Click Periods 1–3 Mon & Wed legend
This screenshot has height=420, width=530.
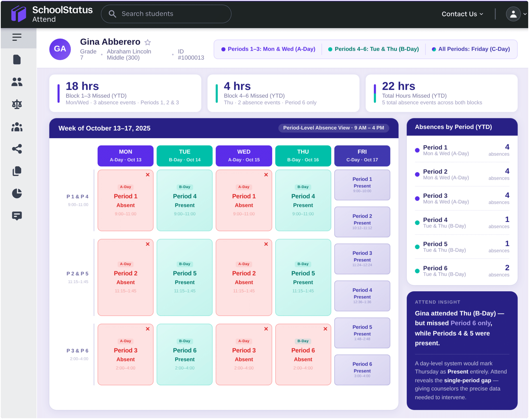pos(268,49)
